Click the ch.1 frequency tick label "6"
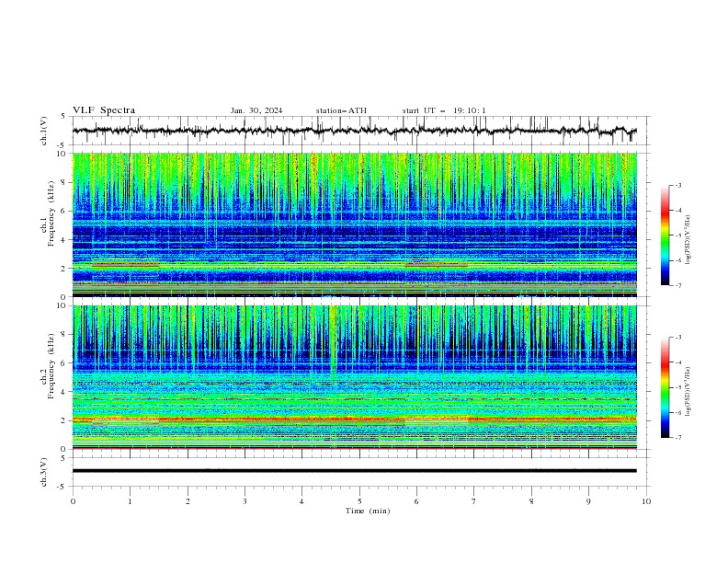This screenshot has height=563, width=728. coord(64,211)
